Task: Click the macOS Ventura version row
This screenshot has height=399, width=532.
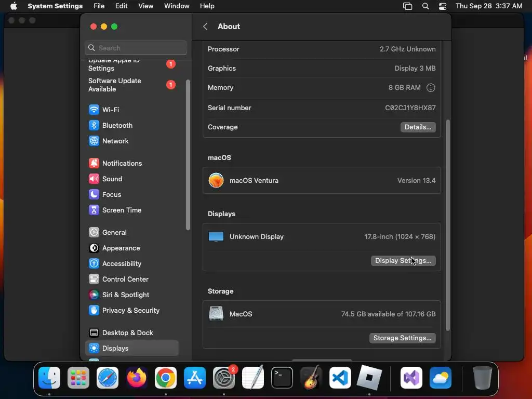Action: tap(322, 180)
